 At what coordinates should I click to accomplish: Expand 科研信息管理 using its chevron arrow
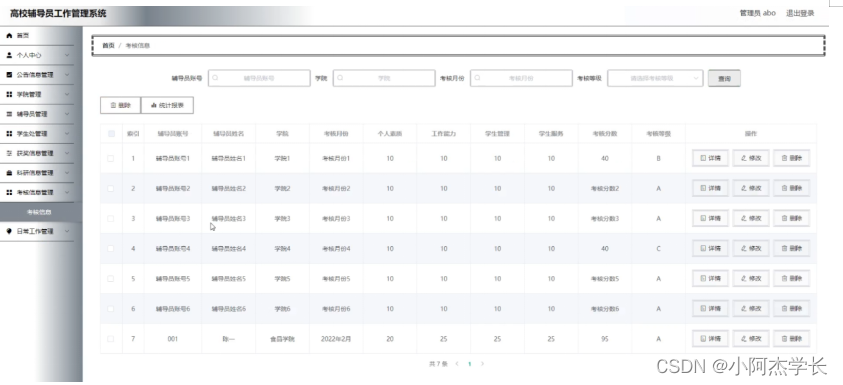[x=67, y=173]
